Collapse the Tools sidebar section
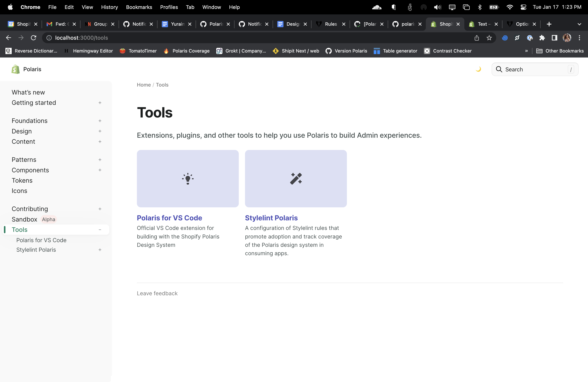The image size is (588, 382). point(100,230)
